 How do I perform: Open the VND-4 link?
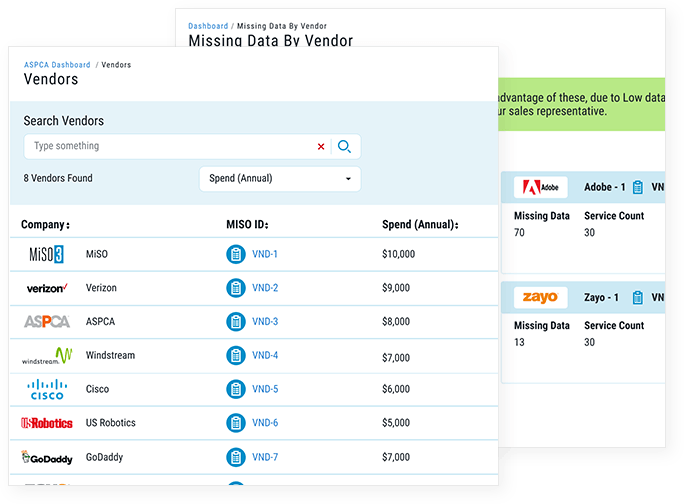(265, 356)
